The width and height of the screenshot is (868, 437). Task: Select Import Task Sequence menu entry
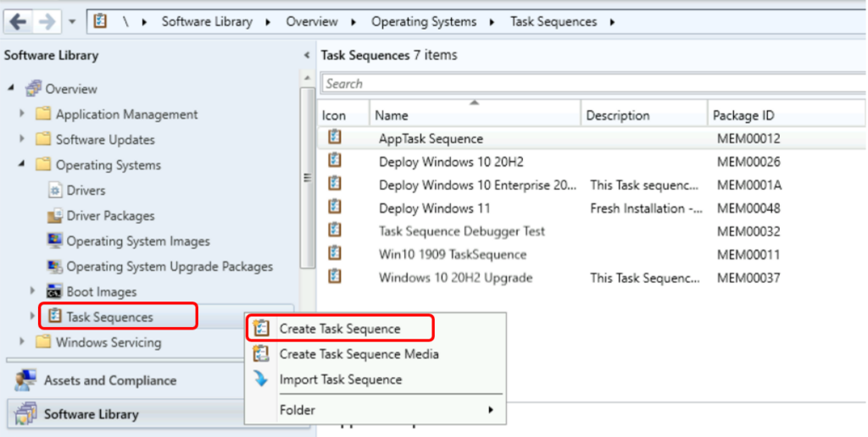point(341,379)
